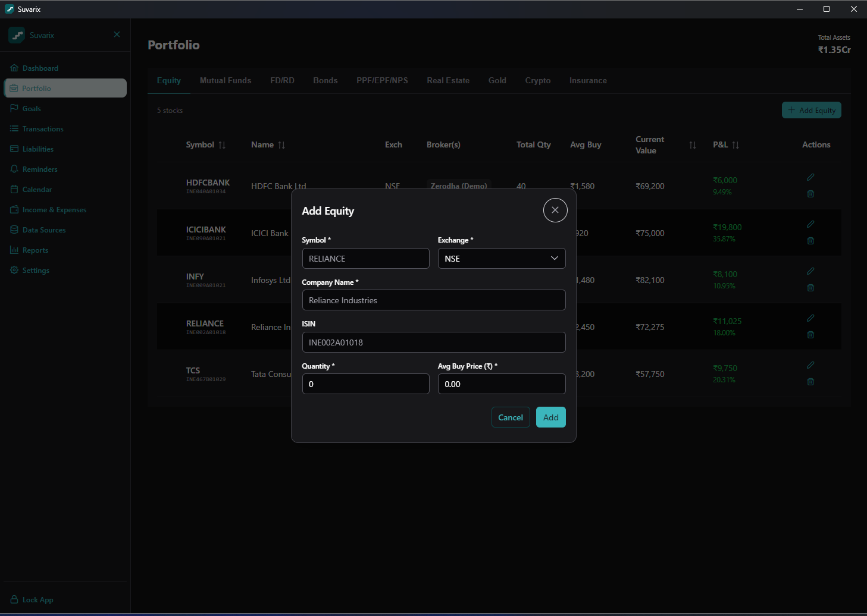Collapse sidebar with the X icon
The width and height of the screenshot is (867, 616).
coord(117,34)
